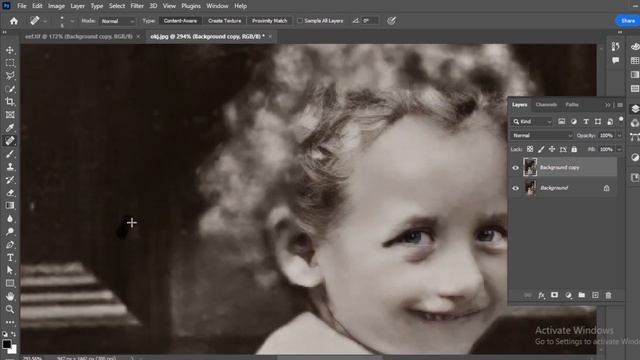Select the Pen tool

tap(10, 244)
